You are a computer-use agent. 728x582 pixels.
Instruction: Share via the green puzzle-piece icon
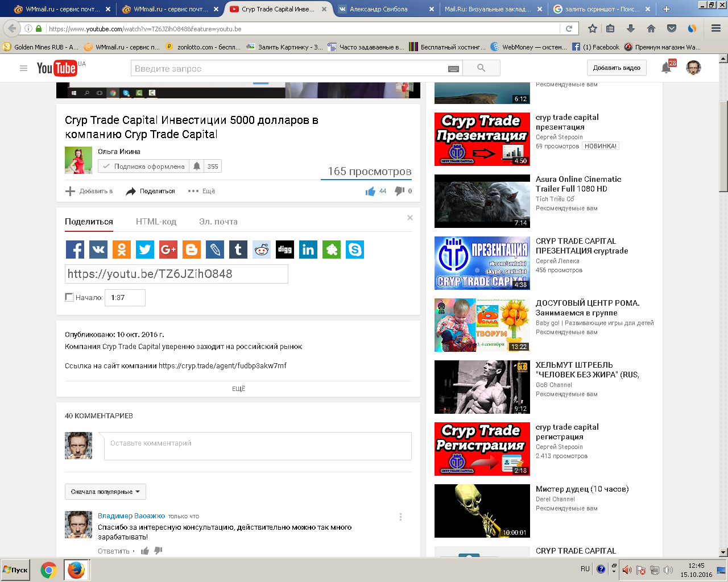tap(332, 250)
